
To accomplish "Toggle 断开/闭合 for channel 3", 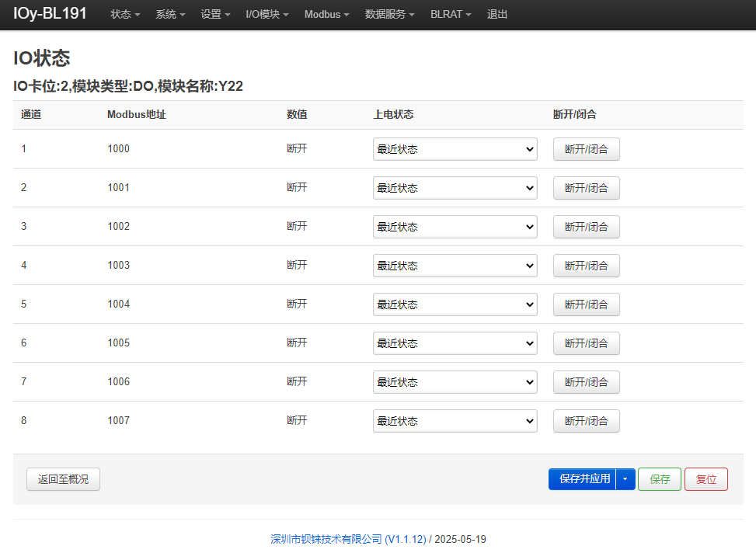I will coord(587,227).
